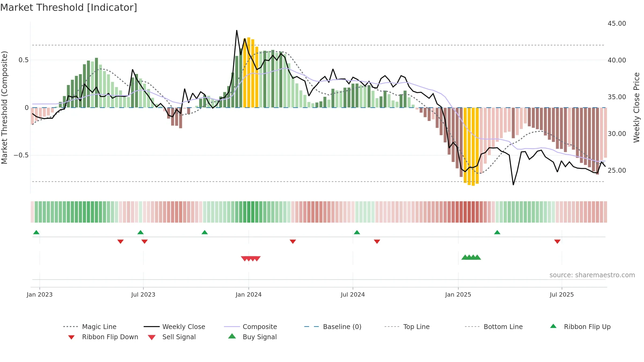Click the sell signal cluster near Jan 2024
The width and height of the screenshot is (644, 362).
pyautogui.click(x=251, y=259)
